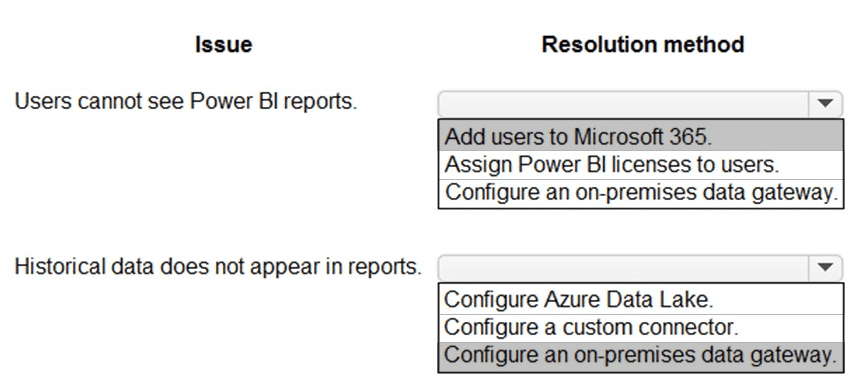Click the middle option in the Historical data list
Viewport: 856px width, 380px height.
(640, 327)
